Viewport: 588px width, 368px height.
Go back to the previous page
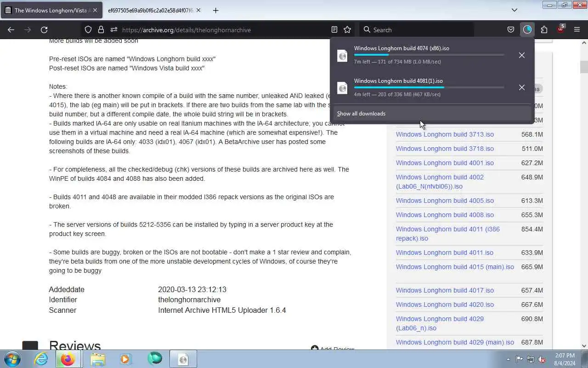(x=11, y=29)
